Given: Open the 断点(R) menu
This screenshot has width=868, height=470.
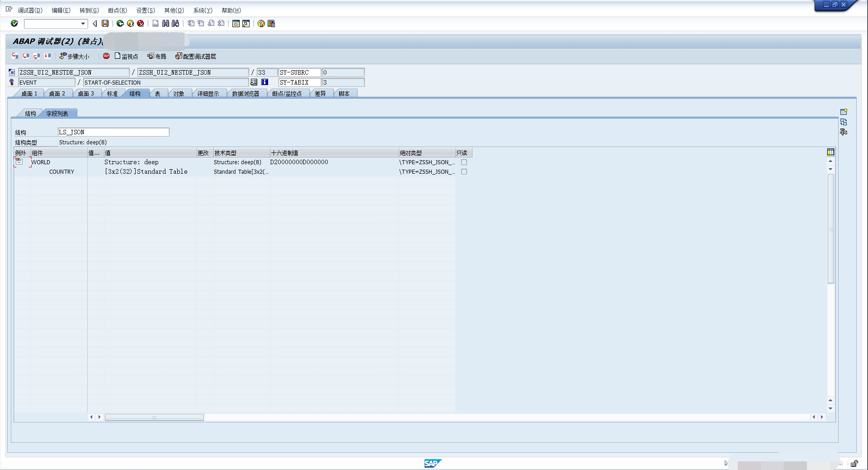Looking at the screenshot, I should point(118,10).
